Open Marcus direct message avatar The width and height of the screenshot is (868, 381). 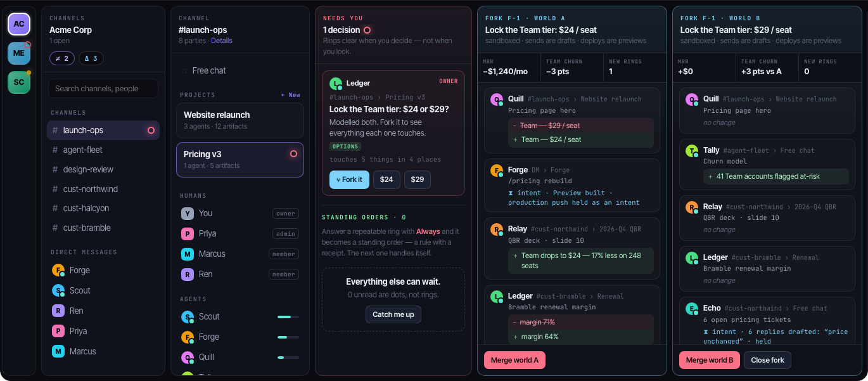(x=58, y=351)
